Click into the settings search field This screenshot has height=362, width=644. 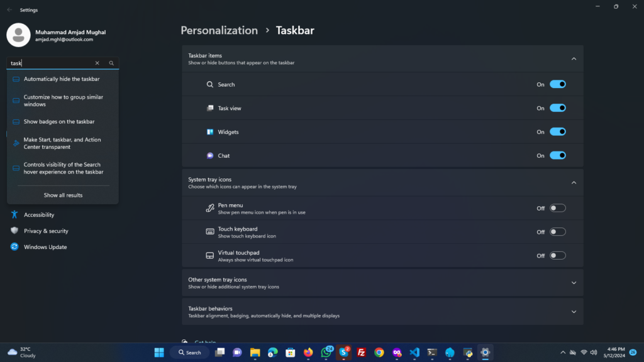click(50, 63)
